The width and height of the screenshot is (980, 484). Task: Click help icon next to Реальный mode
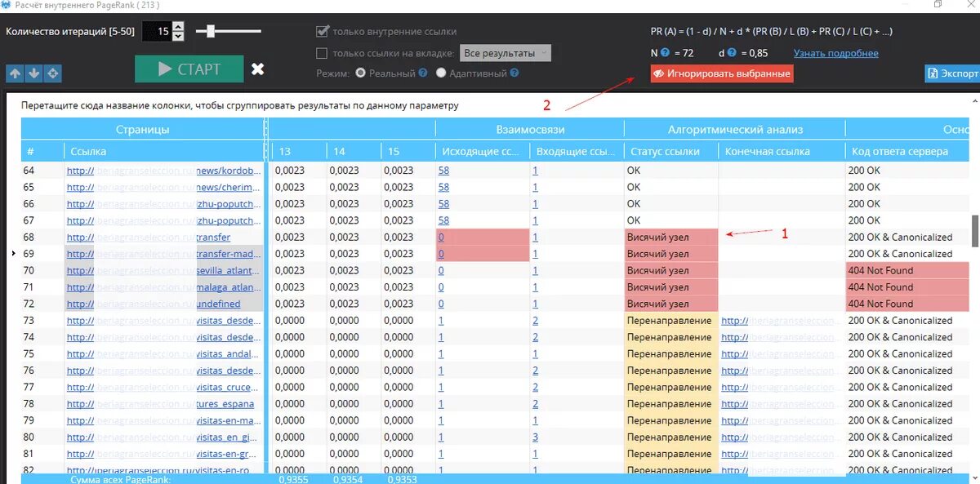[x=423, y=73]
